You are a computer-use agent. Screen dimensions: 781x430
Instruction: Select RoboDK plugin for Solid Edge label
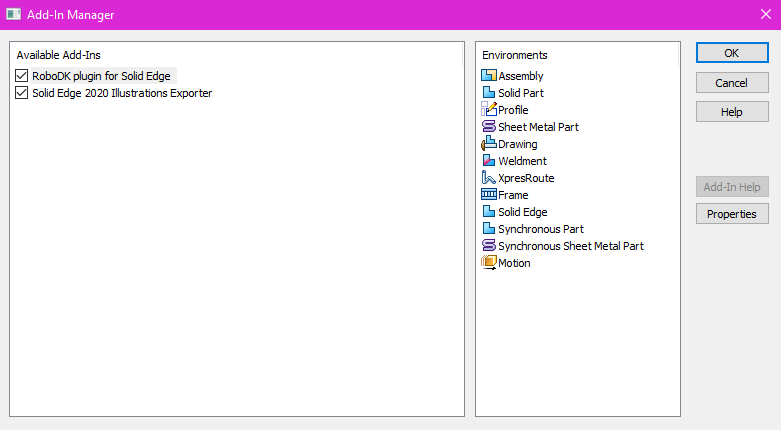pyautogui.click(x=103, y=76)
